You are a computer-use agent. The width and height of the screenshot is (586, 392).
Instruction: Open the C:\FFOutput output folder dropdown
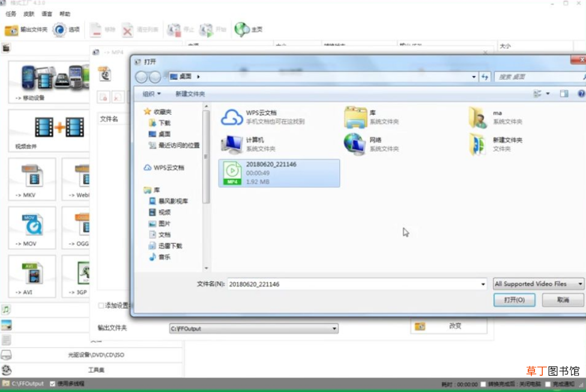point(254,328)
